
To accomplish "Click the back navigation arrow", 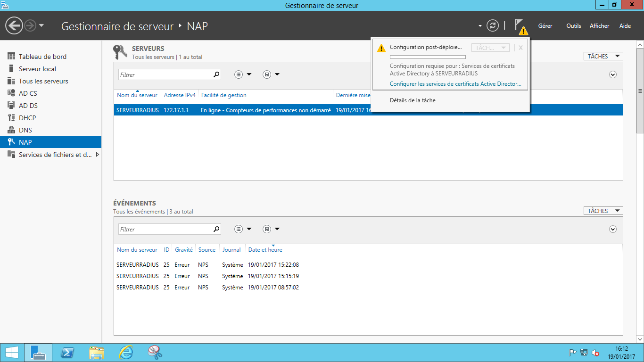I will 14,25.
